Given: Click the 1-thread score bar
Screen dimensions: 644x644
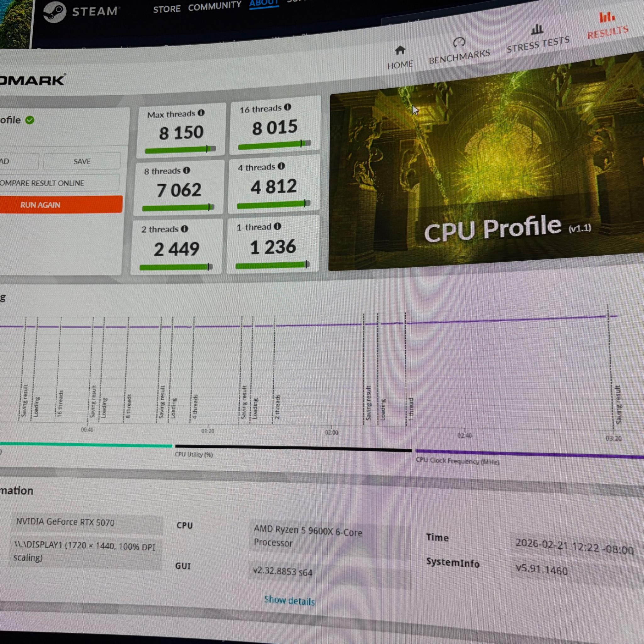Looking at the screenshot, I should click(272, 265).
